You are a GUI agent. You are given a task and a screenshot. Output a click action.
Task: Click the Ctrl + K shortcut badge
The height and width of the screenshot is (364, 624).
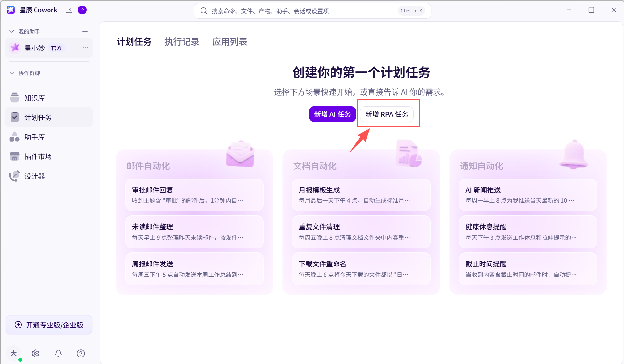pyautogui.click(x=411, y=11)
